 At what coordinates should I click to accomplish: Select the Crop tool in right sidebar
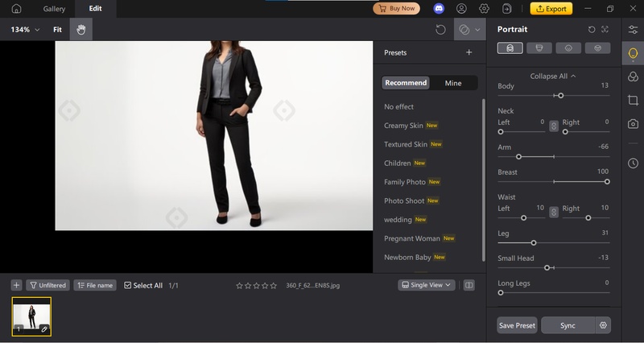point(634,101)
